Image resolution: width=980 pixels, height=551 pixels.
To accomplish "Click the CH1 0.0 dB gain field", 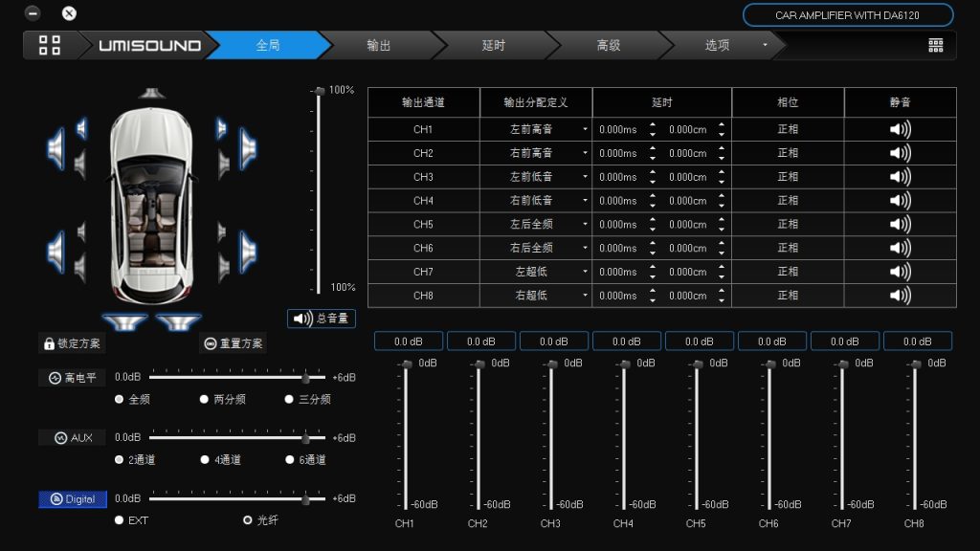I will (x=408, y=342).
